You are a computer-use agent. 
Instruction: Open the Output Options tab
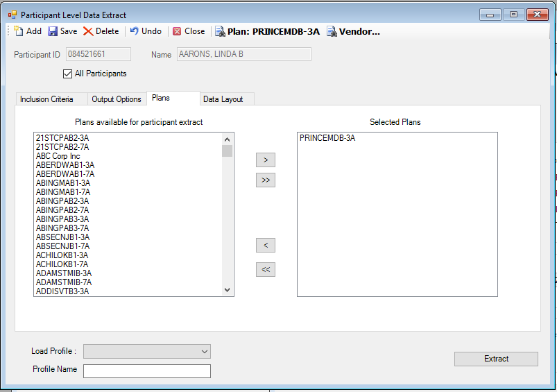tap(117, 99)
